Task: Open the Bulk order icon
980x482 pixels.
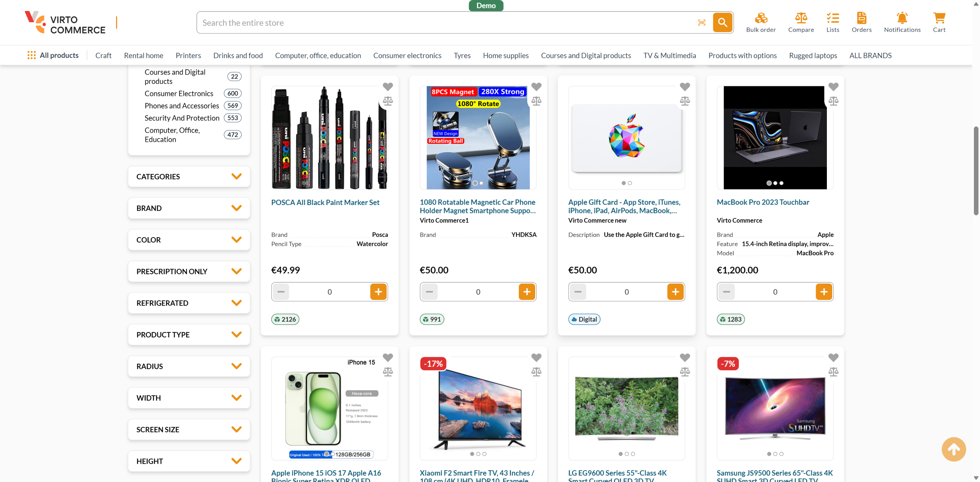Action: (761, 18)
